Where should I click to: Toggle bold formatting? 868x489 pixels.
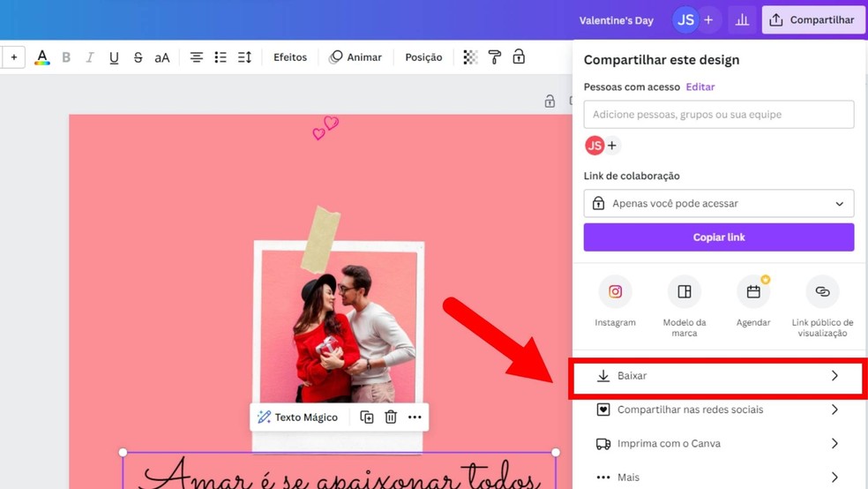tap(66, 57)
